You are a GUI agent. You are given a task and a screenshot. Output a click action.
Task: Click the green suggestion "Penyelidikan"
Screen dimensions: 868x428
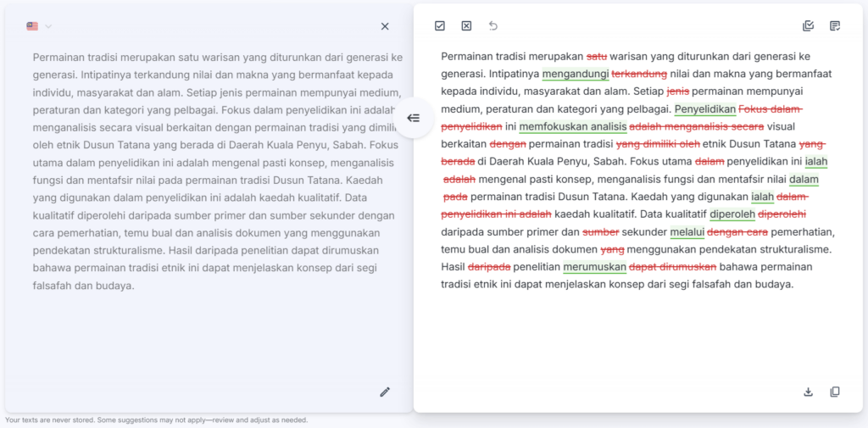pyautogui.click(x=704, y=109)
